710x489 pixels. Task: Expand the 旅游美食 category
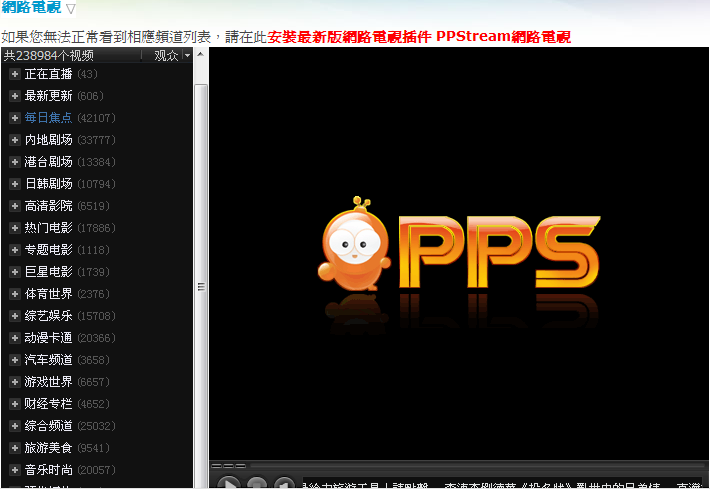point(14,448)
